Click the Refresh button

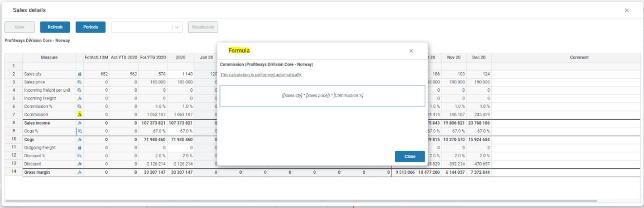[55, 27]
